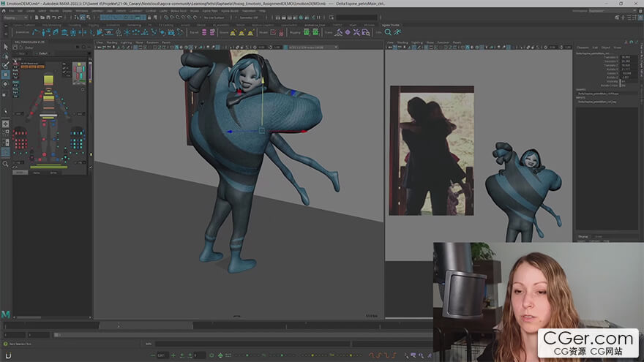Select the arrow Select tool in toolbox

(6, 48)
